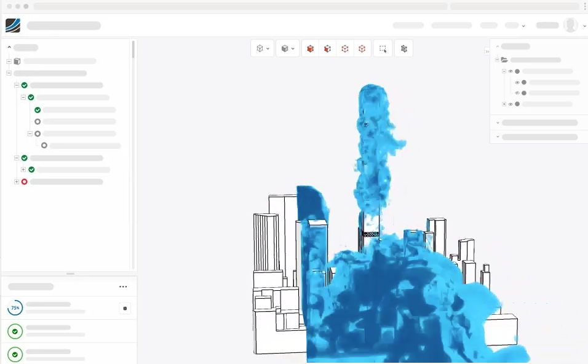Open the three-dot menu above the progress list
Viewport: 588px width, 364px height.
123,286
